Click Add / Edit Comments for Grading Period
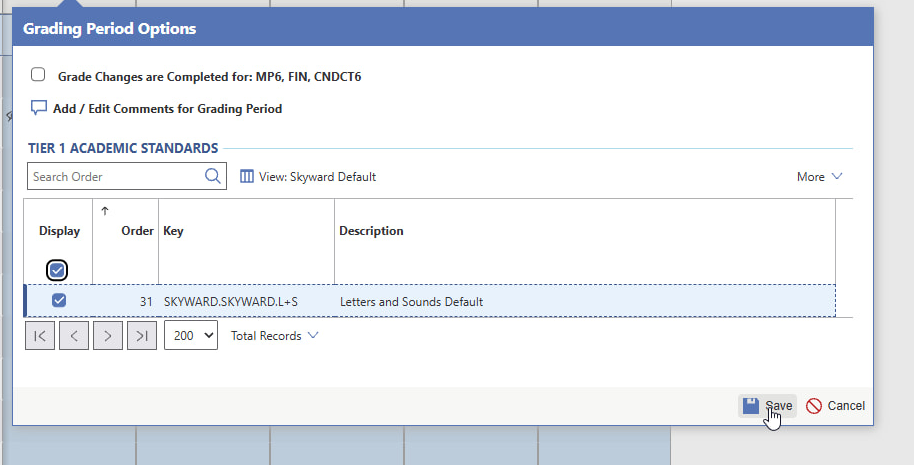The image size is (914, 465). (167, 108)
